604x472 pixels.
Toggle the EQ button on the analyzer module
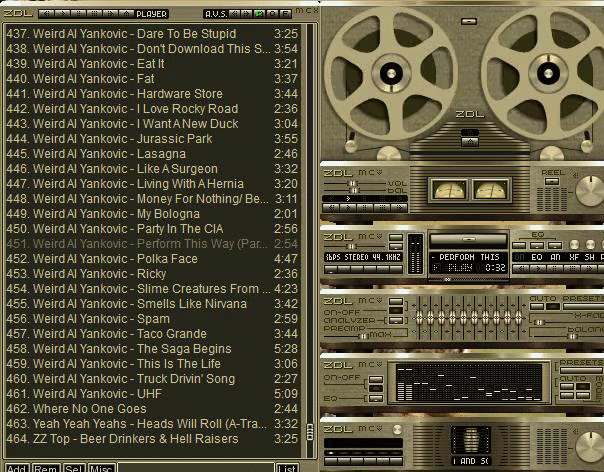click(x=376, y=398)
